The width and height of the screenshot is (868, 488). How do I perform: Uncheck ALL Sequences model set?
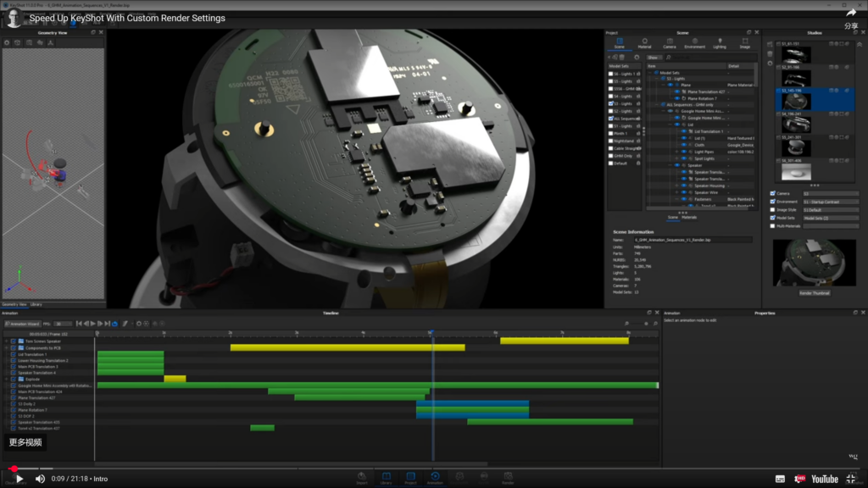[x=611, y=119]
